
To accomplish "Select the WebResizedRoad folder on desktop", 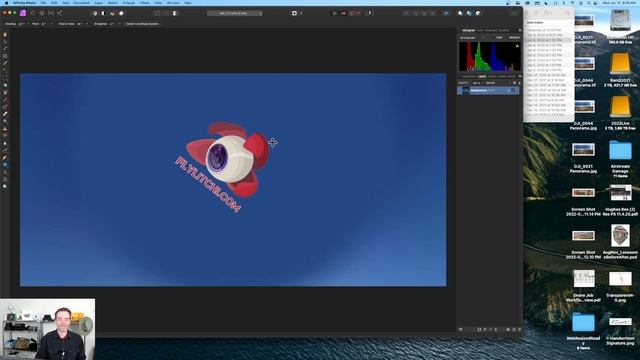I will (x=583, y=322).
